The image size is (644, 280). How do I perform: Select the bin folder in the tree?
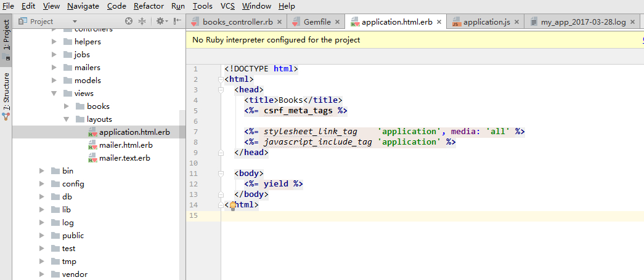coord(68,171)
